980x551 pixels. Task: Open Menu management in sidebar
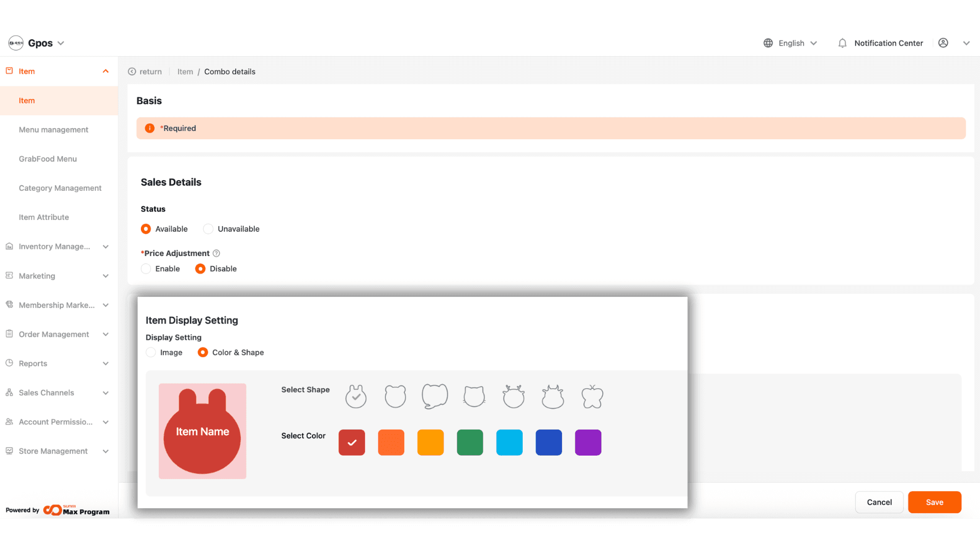tap(54, 130)
